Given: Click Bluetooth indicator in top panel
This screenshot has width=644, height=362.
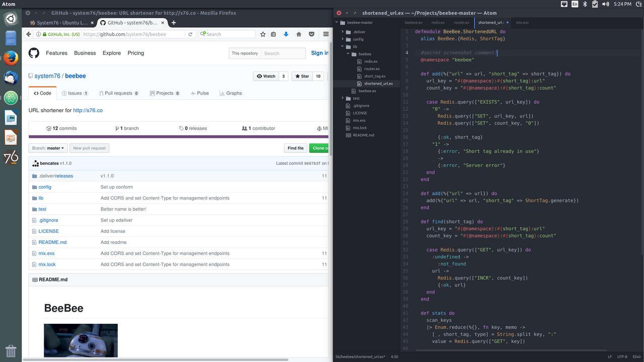Looking at the screenshot, I should pyautogui.click(x=585, y=4).
